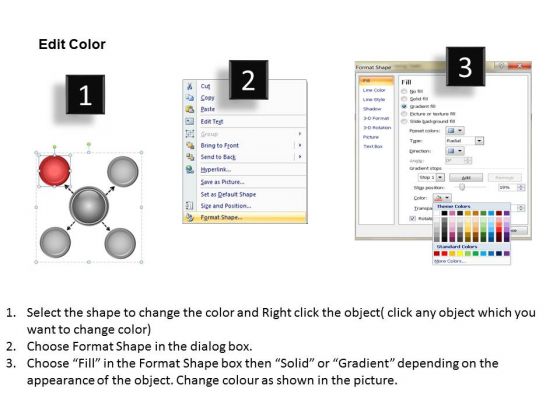Choose Format Shape... menu entry
Viewport: 560px width, 420px height.
245,217
